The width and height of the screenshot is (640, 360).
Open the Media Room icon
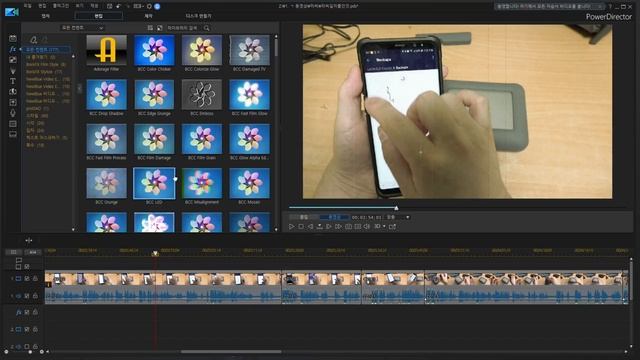tap(13, 38)
